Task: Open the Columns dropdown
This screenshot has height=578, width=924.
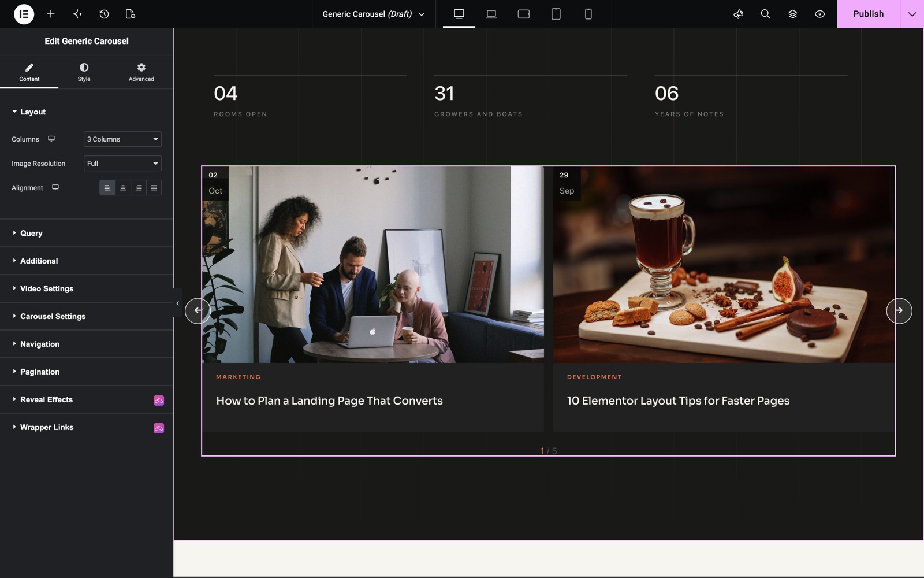Action: [x=122, y=139]
